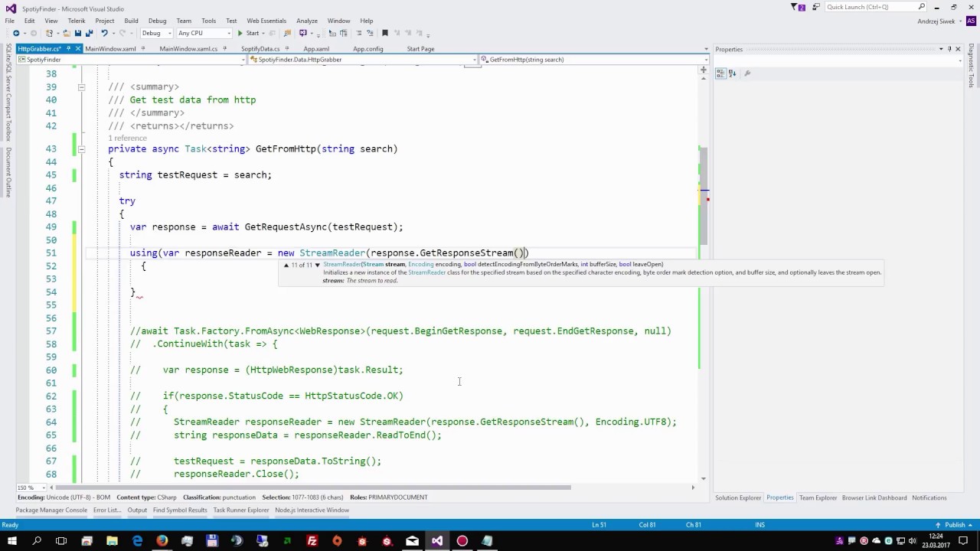Click the Undo toolbar icon
Image resolution: width=980 pixels, height=551 pixels.
click(x=104, y=33)
